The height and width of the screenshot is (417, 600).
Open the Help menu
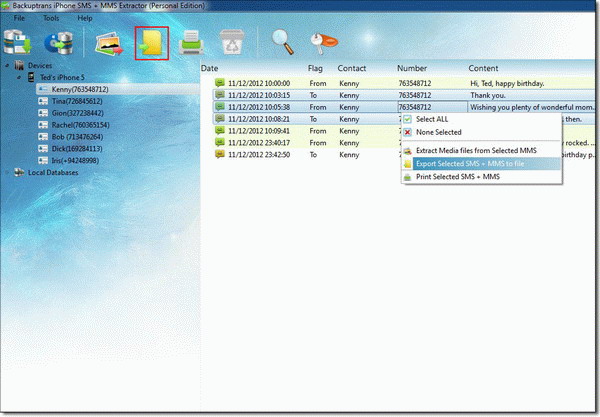pyautogui.click(x=85, y=18)
